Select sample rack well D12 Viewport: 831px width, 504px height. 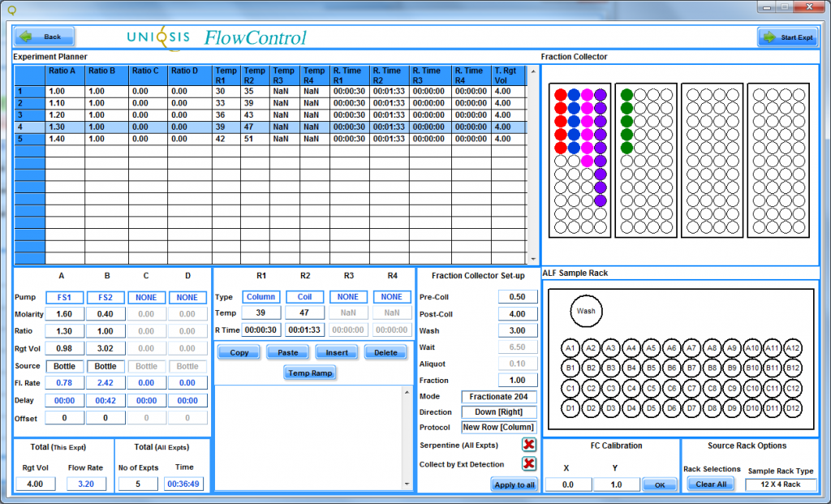pyautogui.click(x=793, y=407)
